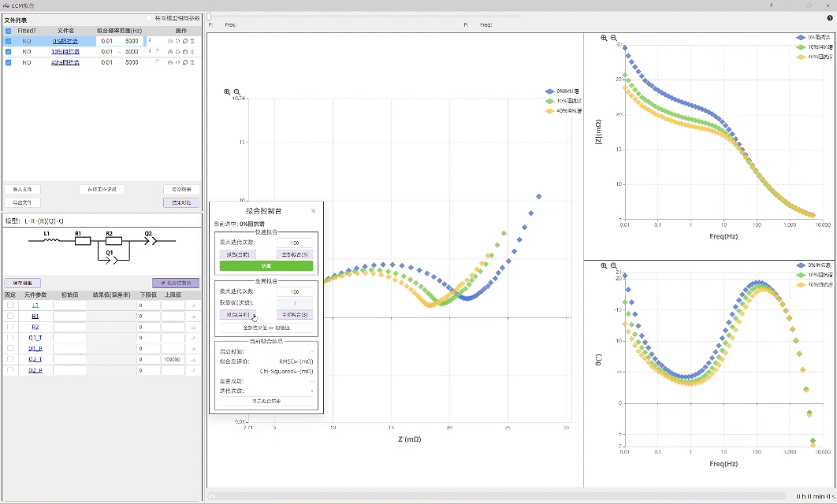The width and height of the screenshot is (837, 504).
Task: Click the Q2_P parameter link
Action: click(35, 370)
